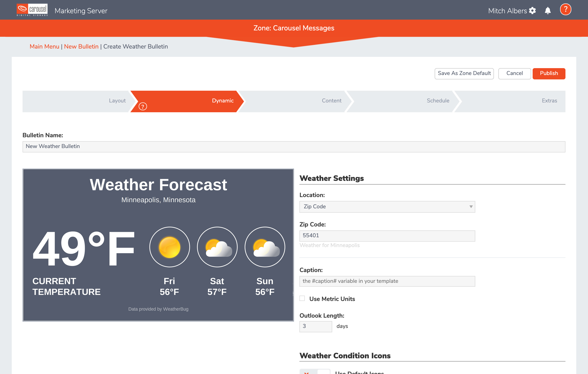Toggle Use Default Icons off
588x374 pixels.
[314, 372]
